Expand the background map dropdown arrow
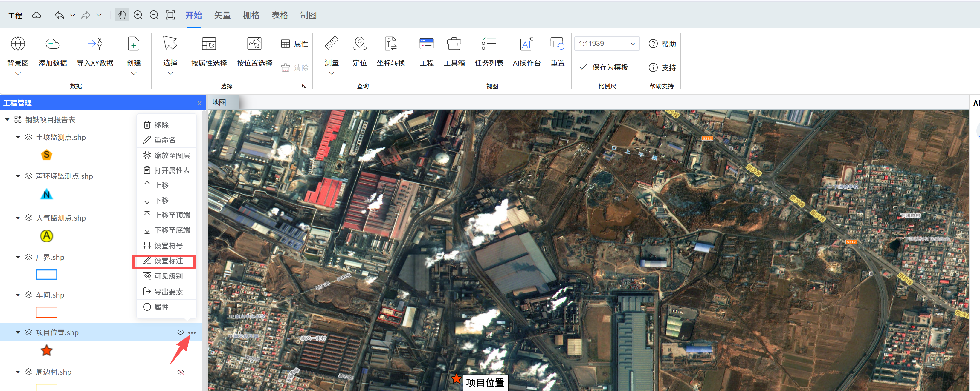 (18, 74)
